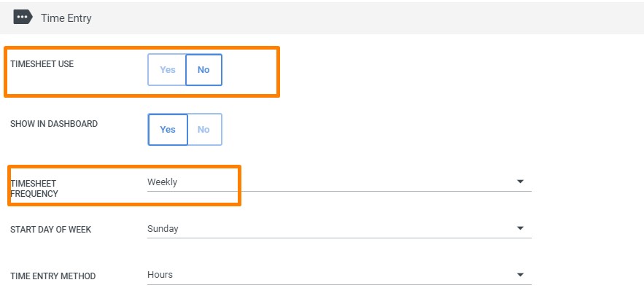Viewport: 644px width, 296px height.
Task: Set Timesheet Use to No
Action: point(203,70)
